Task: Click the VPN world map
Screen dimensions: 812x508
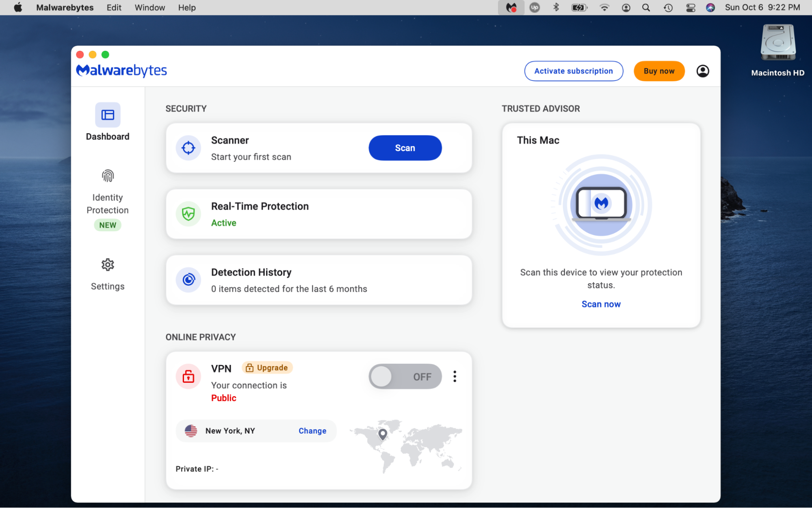Action: coord(405,446)
